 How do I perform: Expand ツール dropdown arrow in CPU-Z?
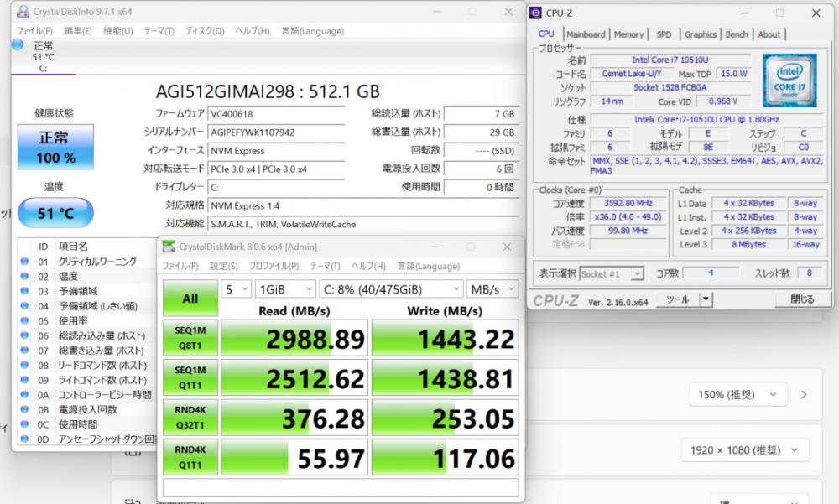coord(706,299)
